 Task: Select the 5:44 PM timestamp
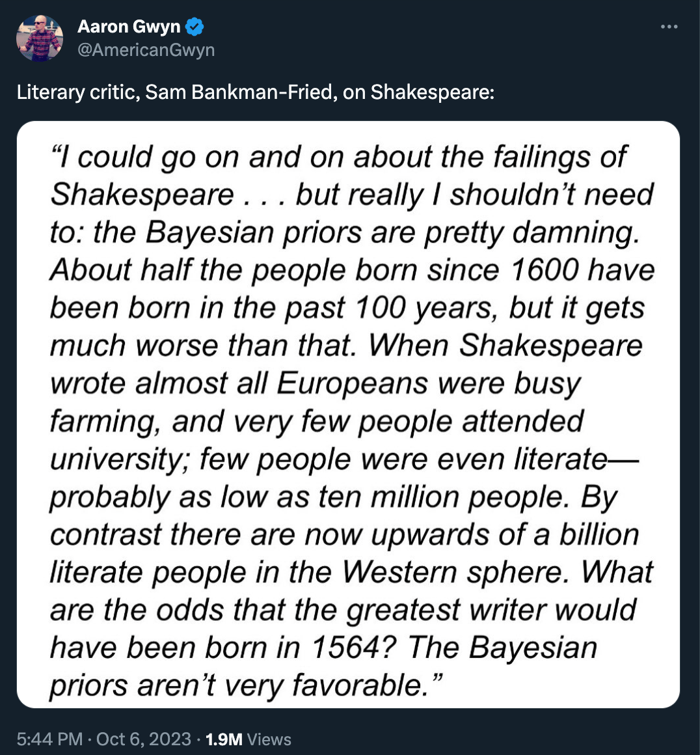pos(49,739)
